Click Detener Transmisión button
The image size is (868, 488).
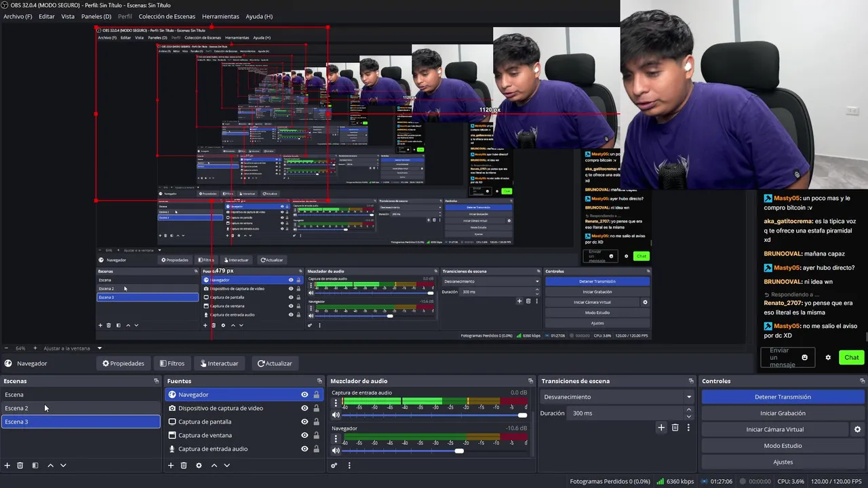pyautogui.click(x=783, y=397)
